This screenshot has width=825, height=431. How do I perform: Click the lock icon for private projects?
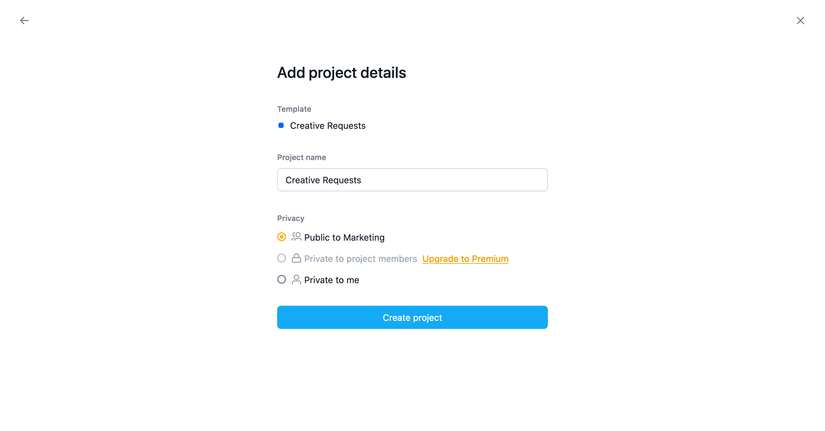coord(296,258)
